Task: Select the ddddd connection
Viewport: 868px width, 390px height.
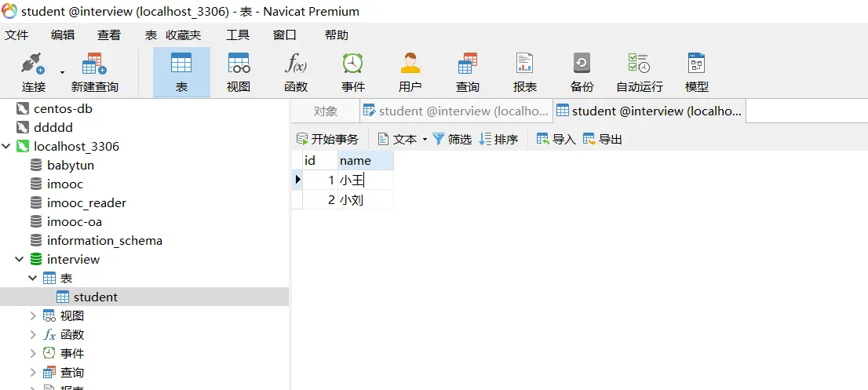Action: (53, 128)
